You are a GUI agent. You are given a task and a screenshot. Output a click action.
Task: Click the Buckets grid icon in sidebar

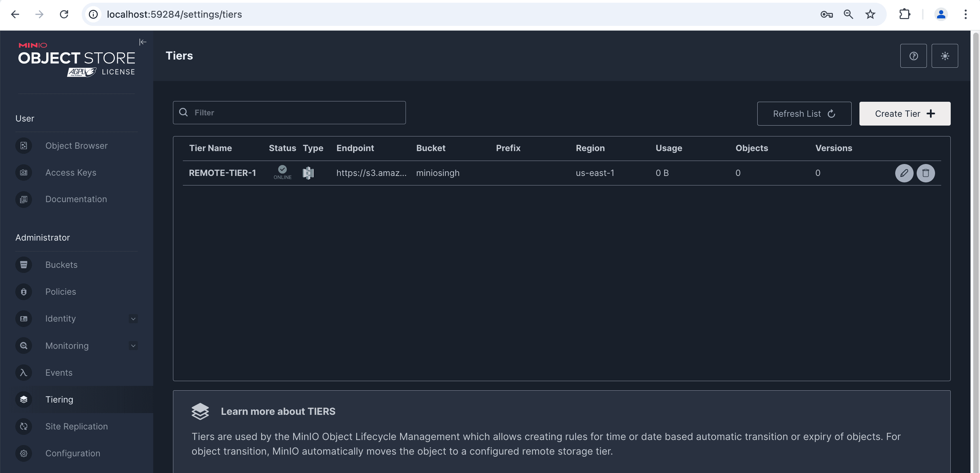coord(23,264)
